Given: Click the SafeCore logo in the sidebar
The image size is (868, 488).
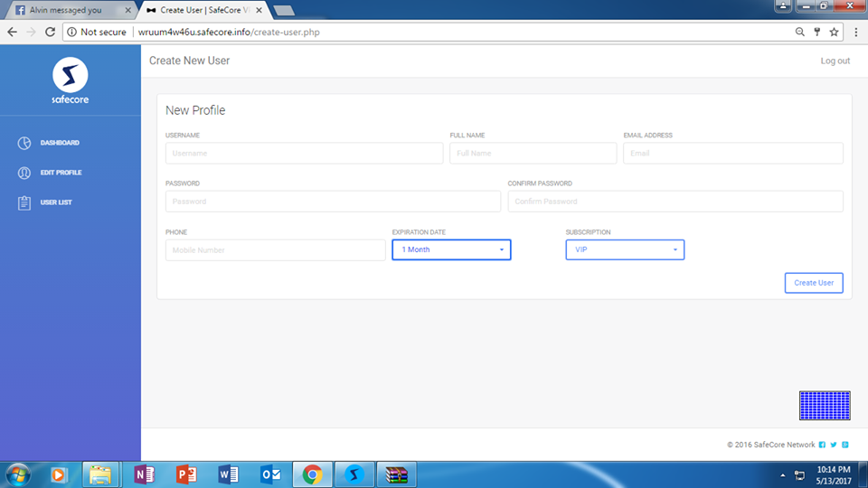Looking at the screenshot, I should (70, 77).
